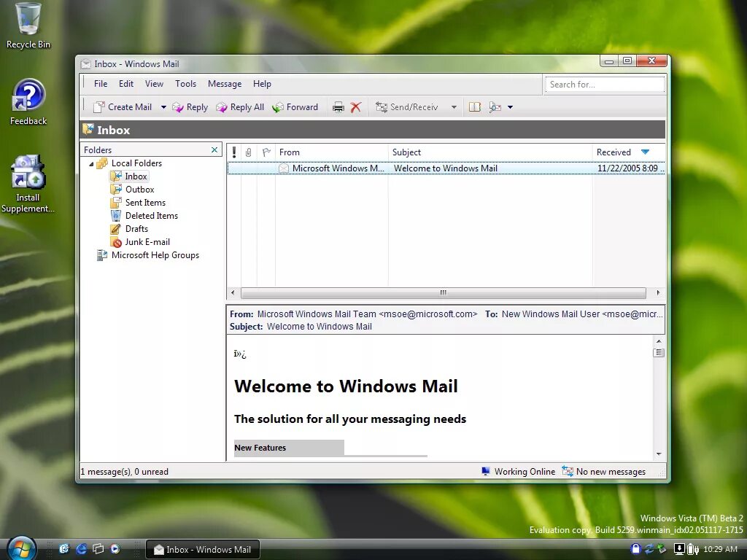Click the Search for input field
The width and height of the screenshot is (747, 560).
(x=604, y=84)
